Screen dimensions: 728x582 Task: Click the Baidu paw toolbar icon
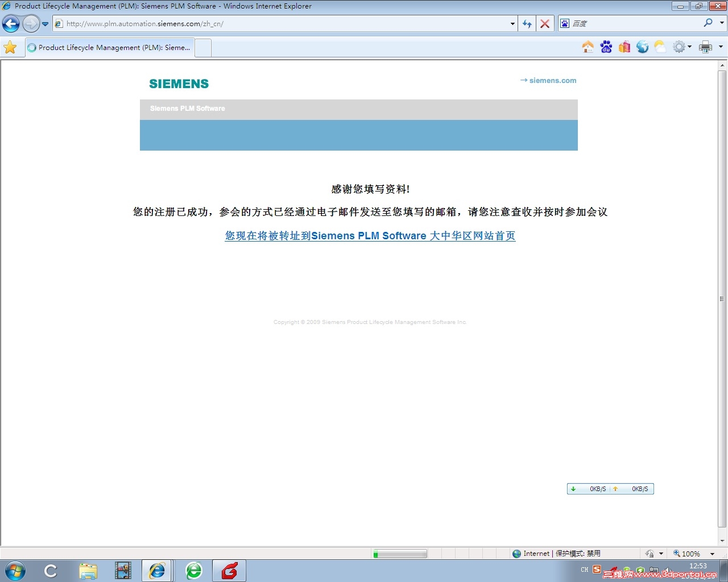point(606,47)
